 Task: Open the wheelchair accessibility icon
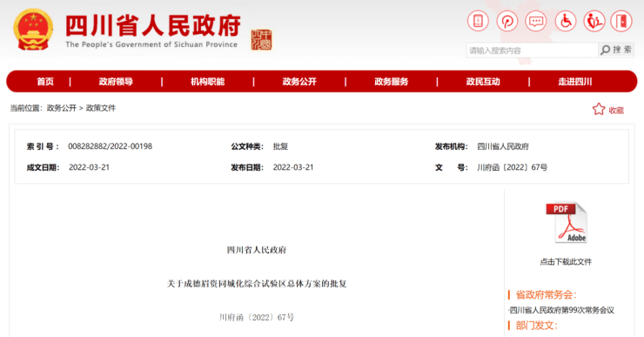[566, 21]
